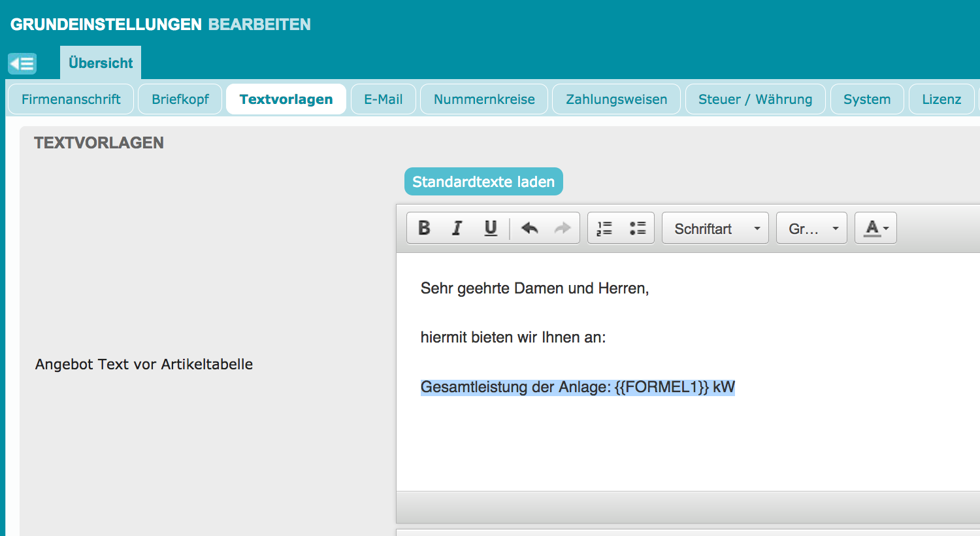Open the Schriftart font dropdown
Viewport: 980px width, 536px height.
715,228
